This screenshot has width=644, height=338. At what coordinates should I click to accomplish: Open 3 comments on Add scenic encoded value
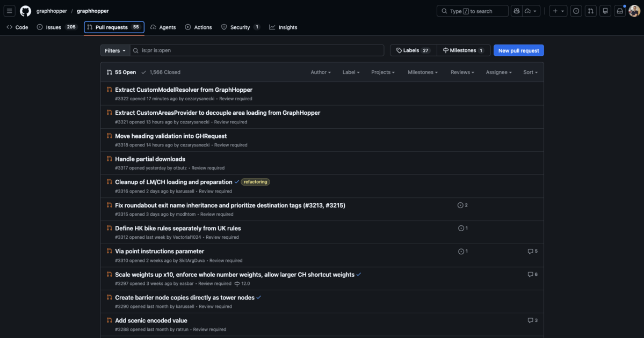coord(533,320)
